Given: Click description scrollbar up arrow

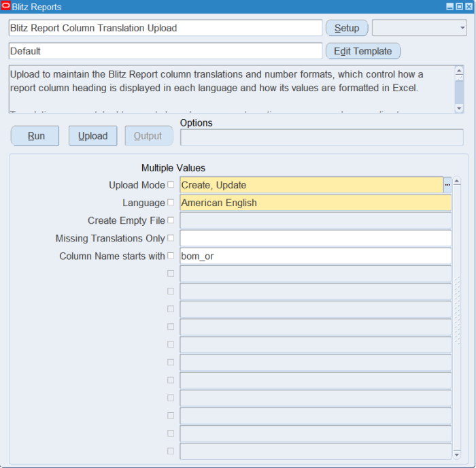Looking at the screenshot, I should click(459, 71).
